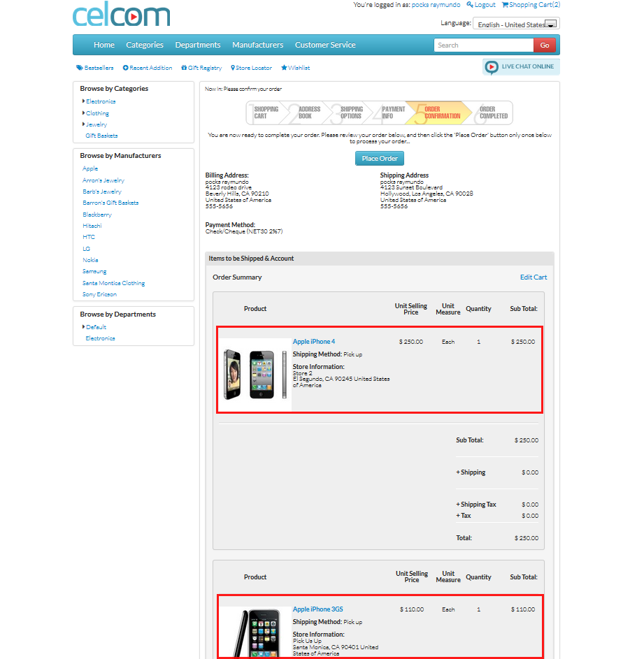The width and height of the screenshot is (644, 659).
Task: Go to the Shopping Cart checkout step
Action: click(266, 113)
